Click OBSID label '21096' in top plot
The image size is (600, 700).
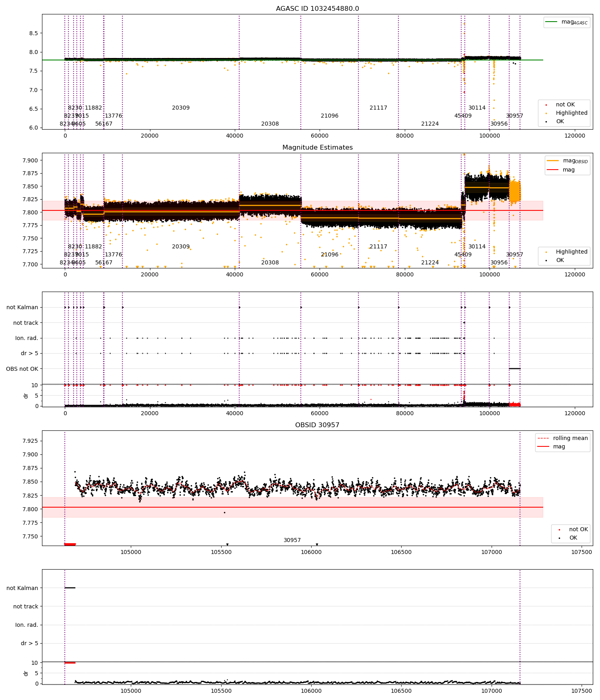click(330, 116)
